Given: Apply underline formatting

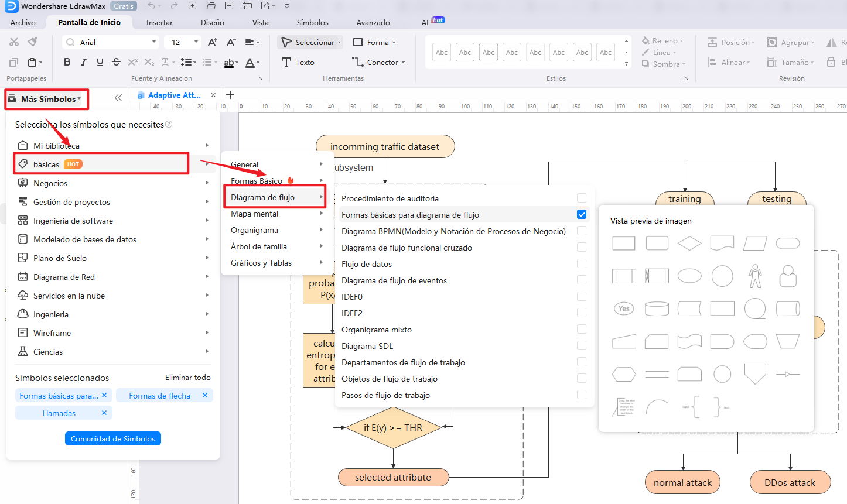Looking at the screenshot, I should point(100,61).
